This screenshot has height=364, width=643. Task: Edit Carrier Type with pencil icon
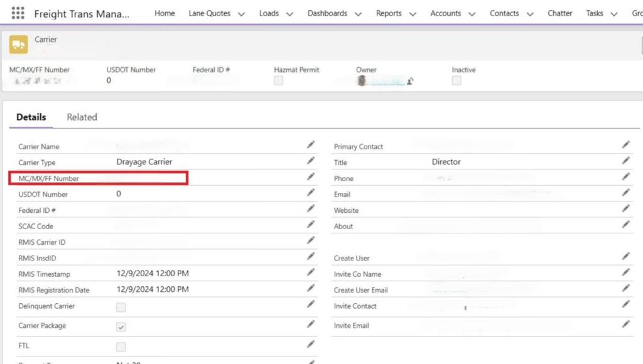tap(311, 161)
